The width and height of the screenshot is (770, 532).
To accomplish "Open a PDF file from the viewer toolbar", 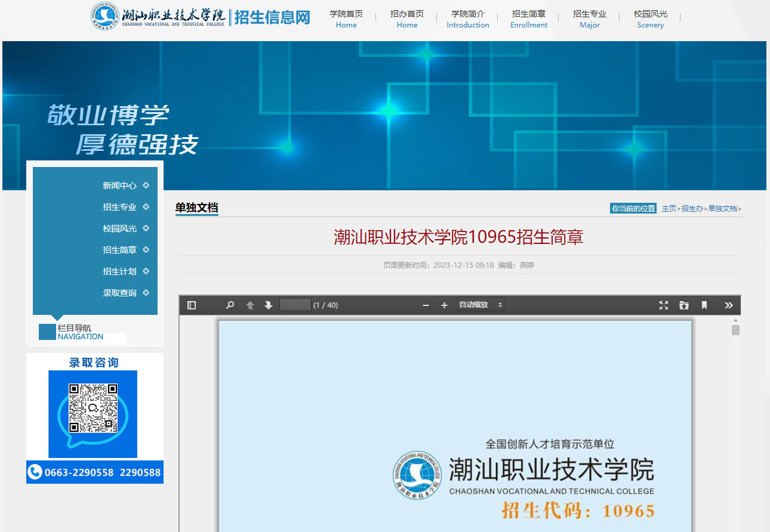I will [x=684, y=305].
